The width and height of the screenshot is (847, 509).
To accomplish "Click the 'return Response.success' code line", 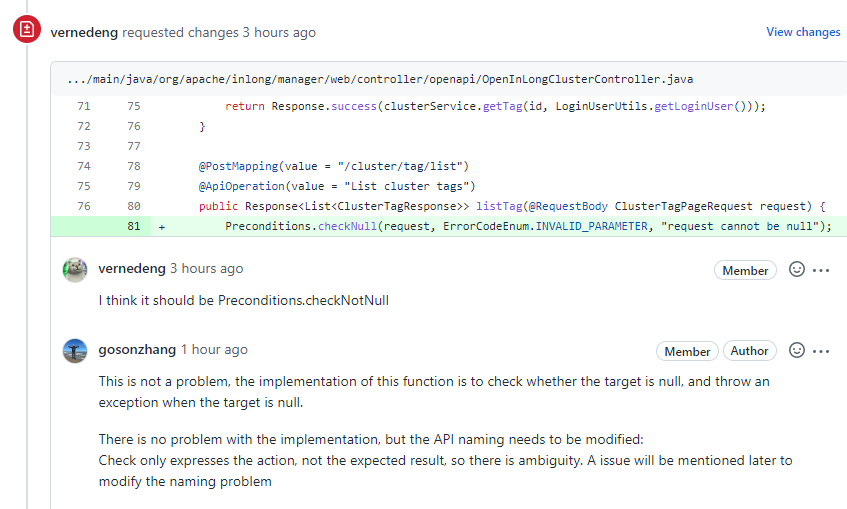I will click(x=495, y=106).
